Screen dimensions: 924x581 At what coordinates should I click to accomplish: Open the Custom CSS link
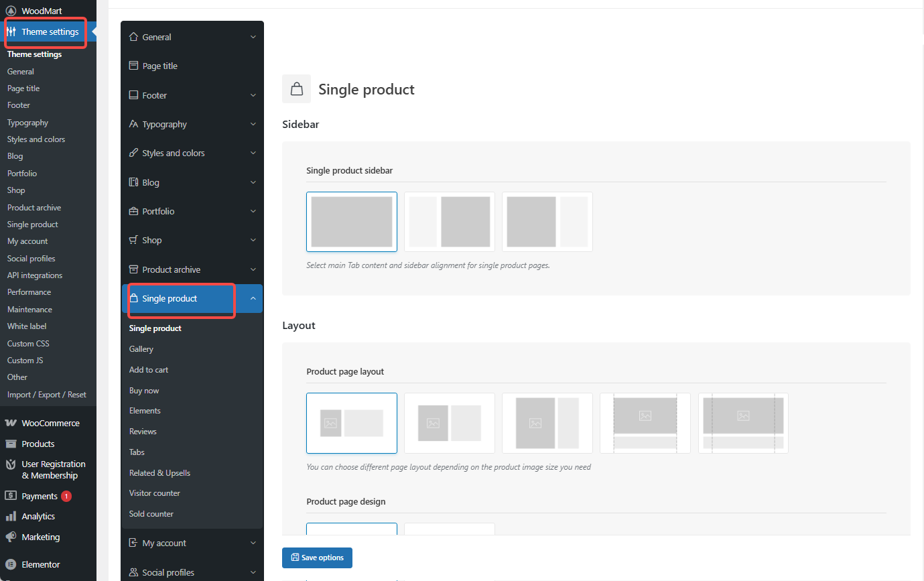point(27,343)
